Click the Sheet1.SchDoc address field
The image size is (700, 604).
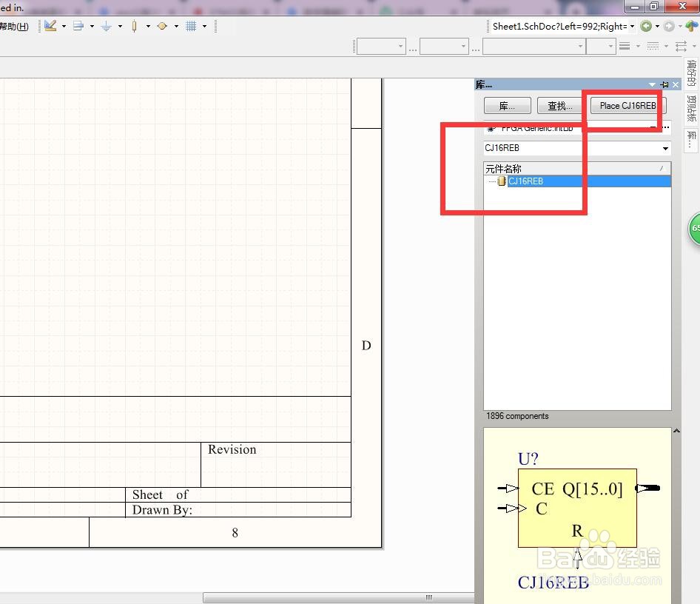559,27
